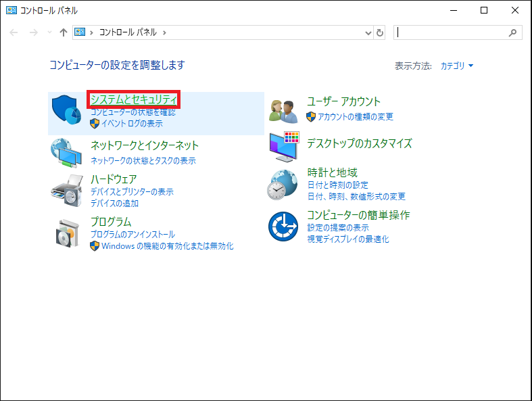Open the recent locations dropdown arrow
Image resolution: width=532 pixels, height=401 pixels.
(50, 32)
